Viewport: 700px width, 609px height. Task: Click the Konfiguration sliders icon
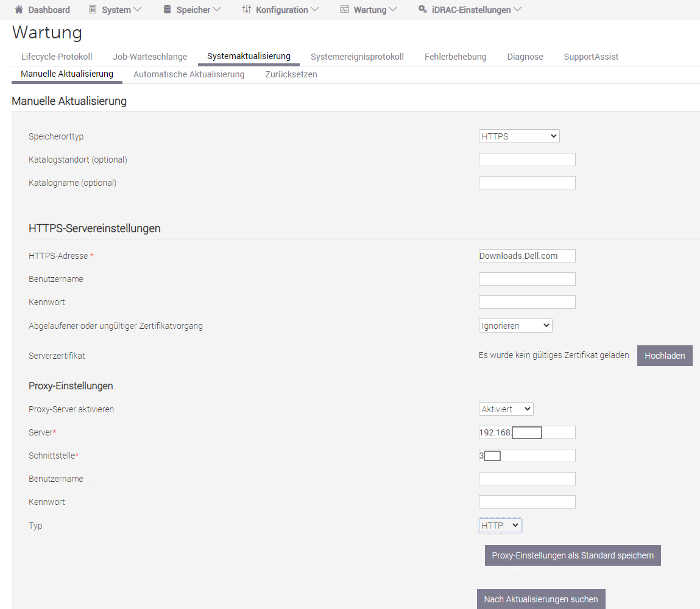pyautogui.click(x=246, y=9)
